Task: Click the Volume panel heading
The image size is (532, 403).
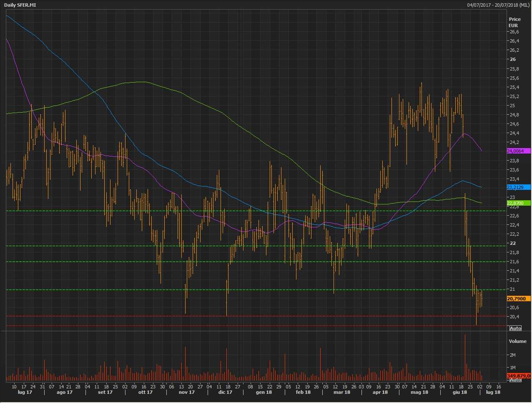Action: tap(517, 341)
